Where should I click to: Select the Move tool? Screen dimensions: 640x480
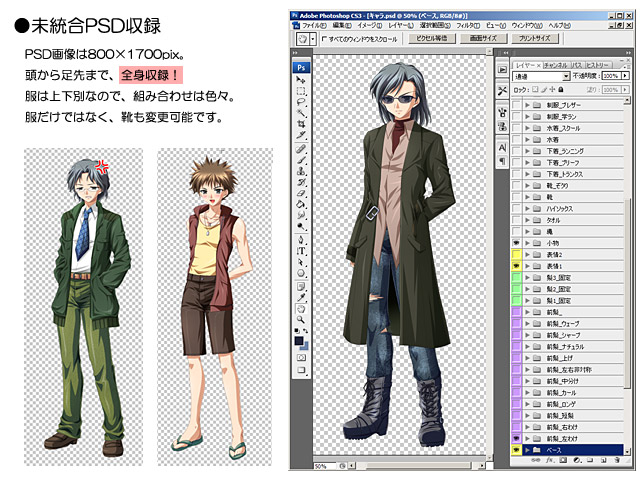[301, 80]
